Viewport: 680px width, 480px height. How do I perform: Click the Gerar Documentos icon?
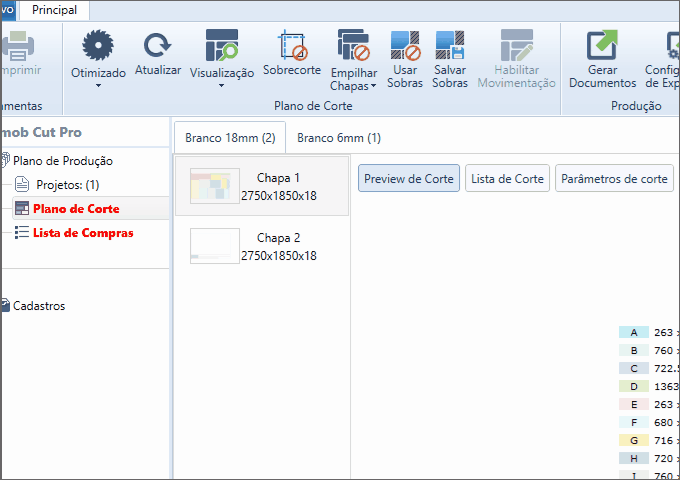pos(602,45)
